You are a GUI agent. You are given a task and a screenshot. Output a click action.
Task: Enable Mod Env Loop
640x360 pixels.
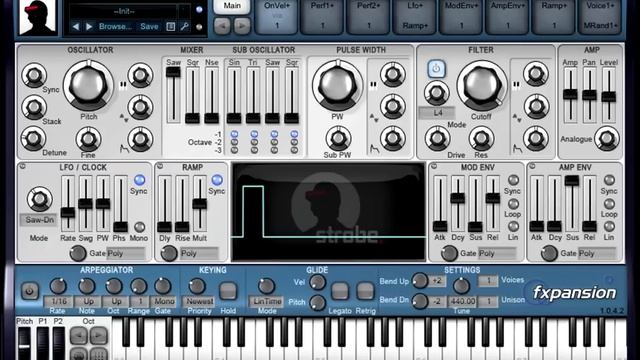[513, 203]
